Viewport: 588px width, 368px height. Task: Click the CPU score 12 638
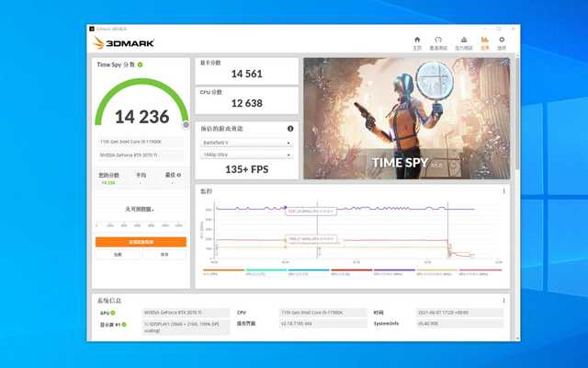click(x=247, y=103)
